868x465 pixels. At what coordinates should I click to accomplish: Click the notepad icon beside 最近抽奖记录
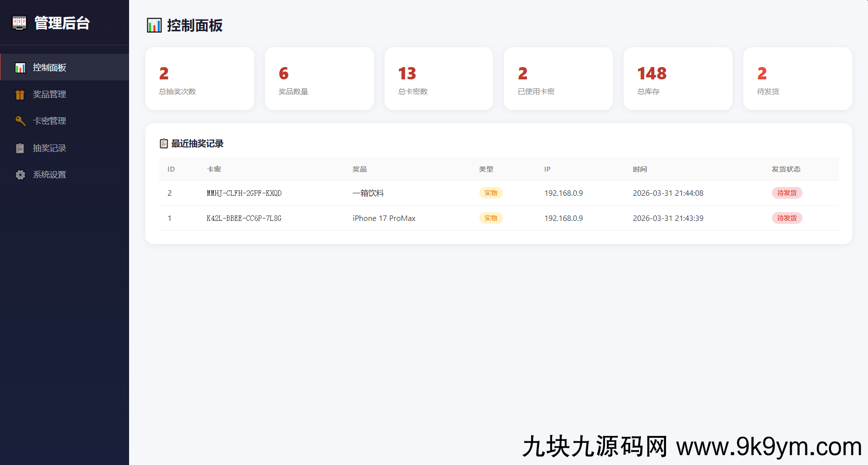point(164,143)
